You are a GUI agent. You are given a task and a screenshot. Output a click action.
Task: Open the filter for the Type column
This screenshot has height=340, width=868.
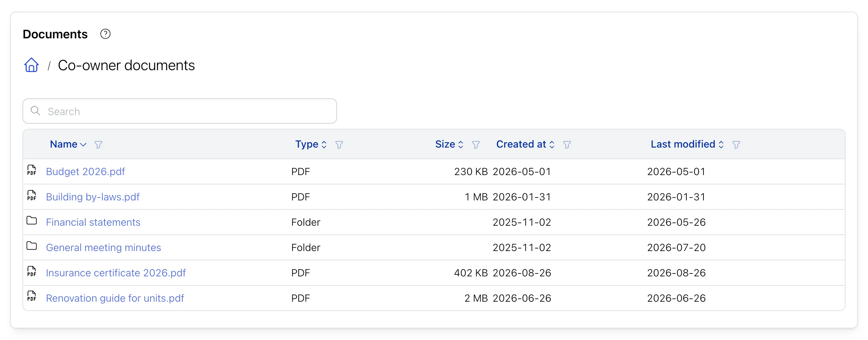(339, 145)
